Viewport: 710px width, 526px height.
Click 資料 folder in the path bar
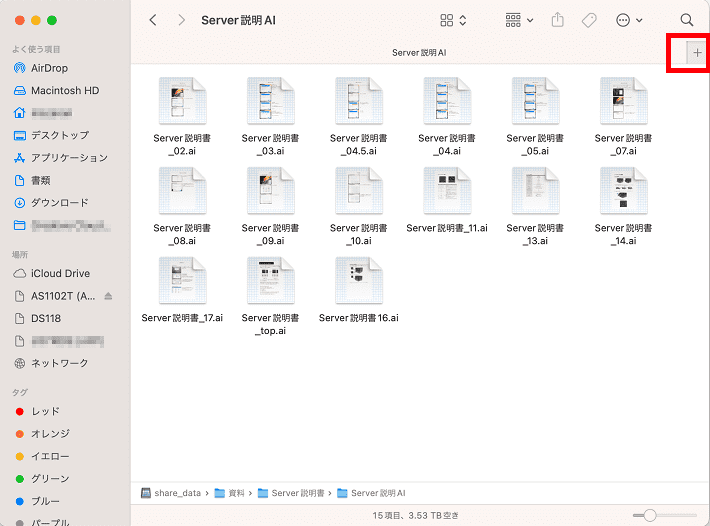229,493
